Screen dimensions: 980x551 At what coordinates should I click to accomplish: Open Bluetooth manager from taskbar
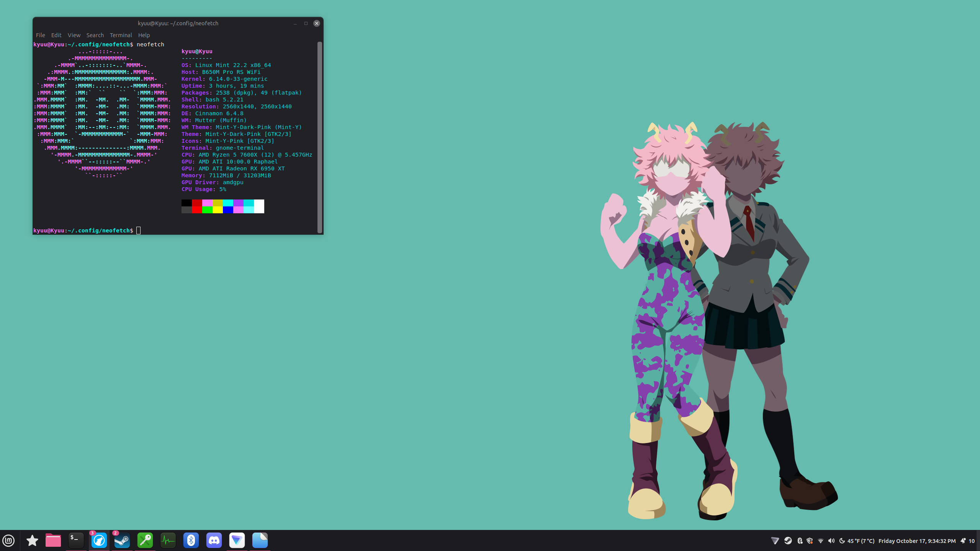(191, 540)
